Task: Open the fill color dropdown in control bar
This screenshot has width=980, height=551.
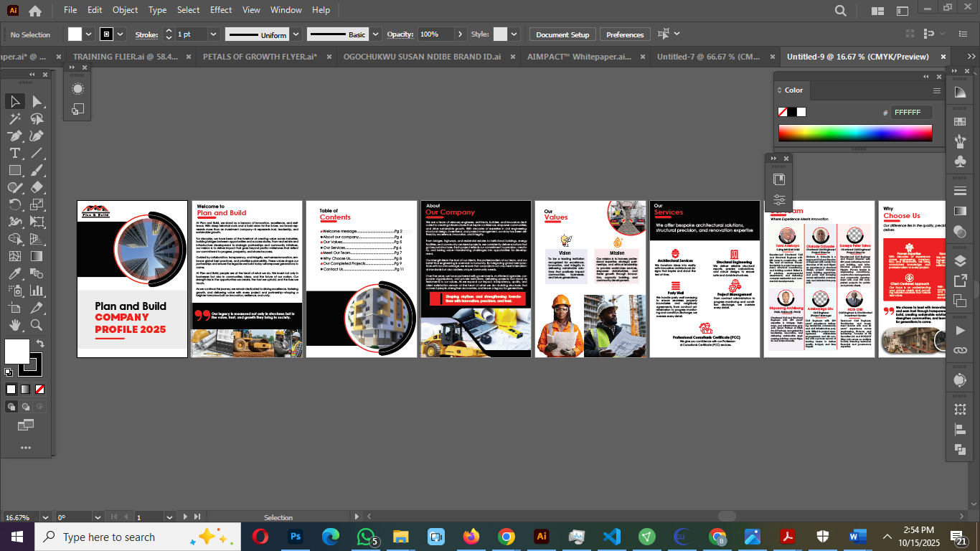Action: (x=89, y=34)
